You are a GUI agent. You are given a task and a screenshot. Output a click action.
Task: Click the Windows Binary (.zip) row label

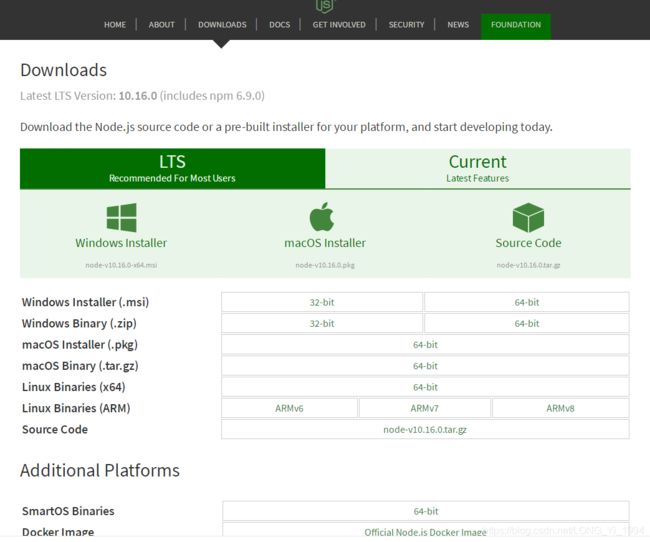[x=79, y=323]
